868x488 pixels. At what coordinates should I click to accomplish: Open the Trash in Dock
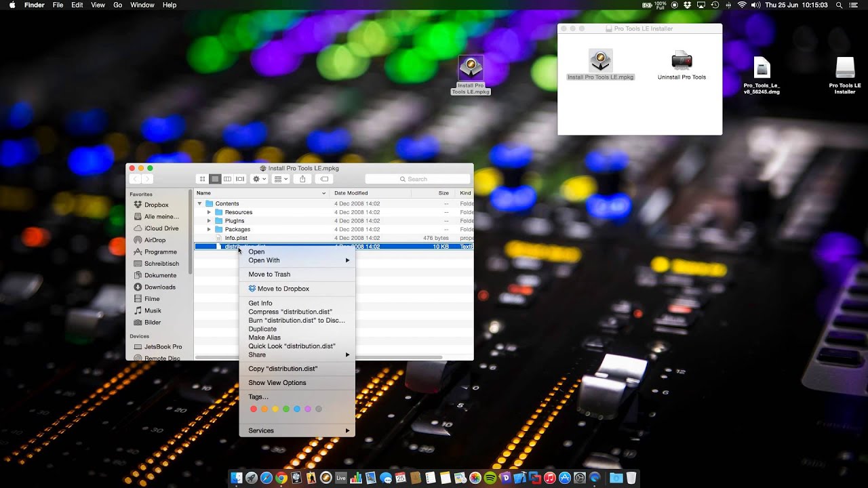631,478
